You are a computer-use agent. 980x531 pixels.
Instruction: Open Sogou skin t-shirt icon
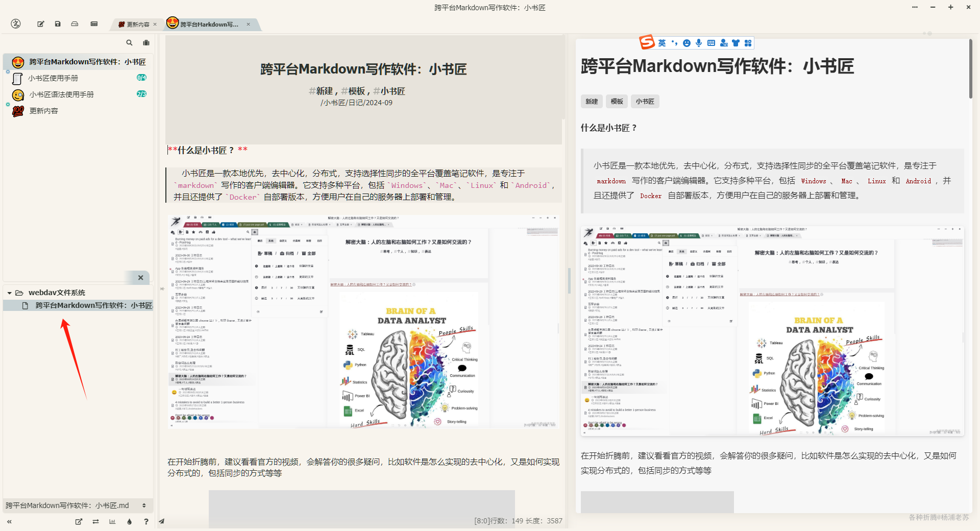tap(736, 43)
